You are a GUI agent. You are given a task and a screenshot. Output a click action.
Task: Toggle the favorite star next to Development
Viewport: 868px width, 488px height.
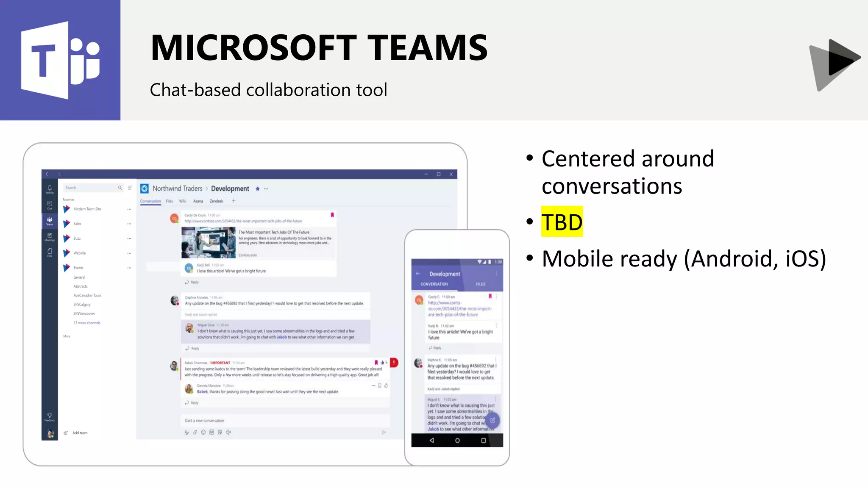click(257, 189)
